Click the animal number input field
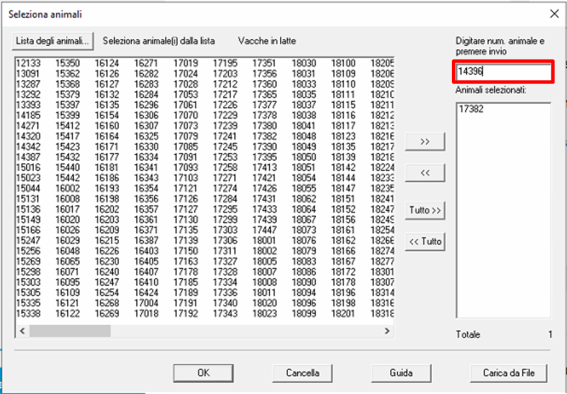Viewport: 567px width, 394px height. 503,72
